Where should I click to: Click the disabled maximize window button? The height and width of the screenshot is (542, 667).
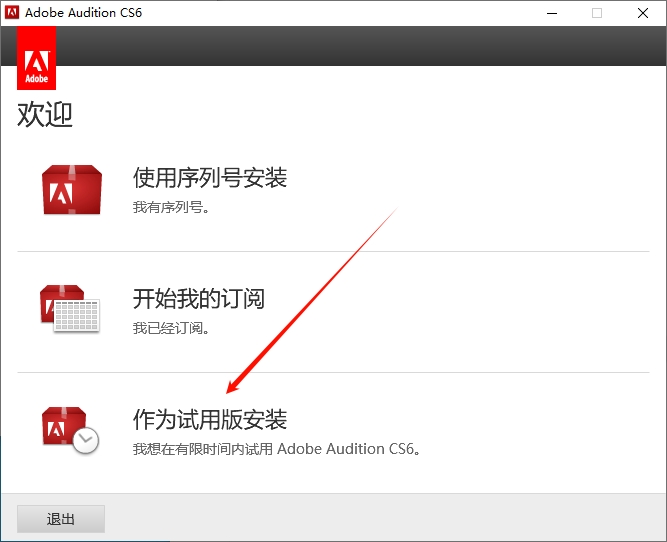point(597,13)
